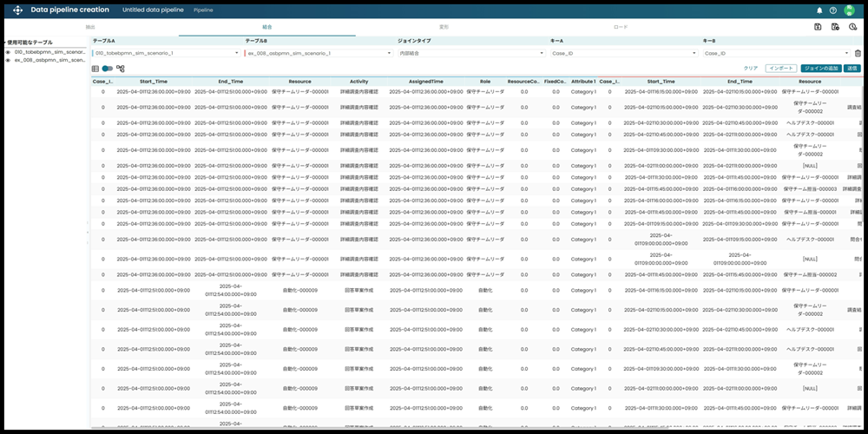Toggle visibility of 010_tobebpmn_sim_scenario table
The width and height of the screenshot is (868, 434).
(8, 52)
